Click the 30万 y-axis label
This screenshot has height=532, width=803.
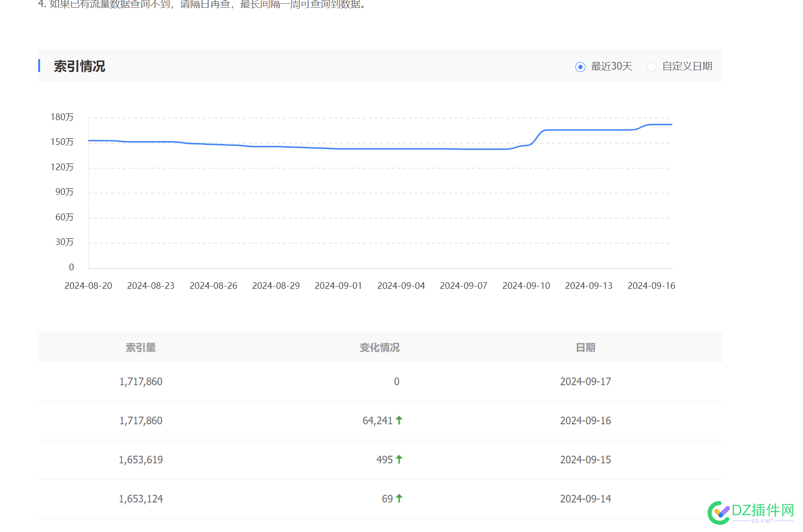tap(64, 242)
